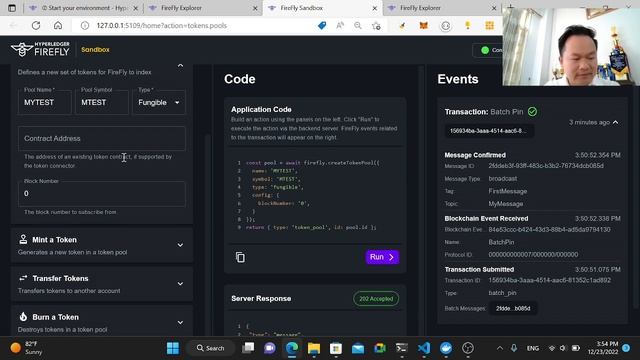Click the 156934ba transaction ID chip

(x=489, y=131)
